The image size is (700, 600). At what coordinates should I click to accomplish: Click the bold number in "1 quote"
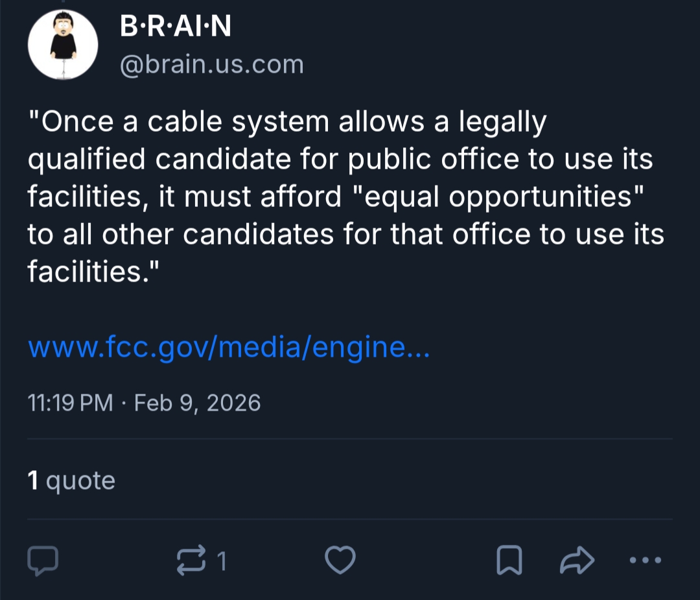point(32,481)
